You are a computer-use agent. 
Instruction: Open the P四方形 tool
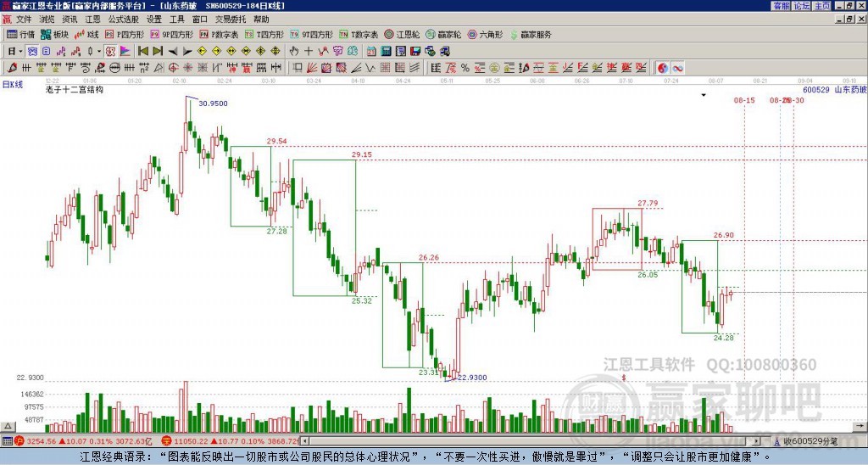(125, 34)
